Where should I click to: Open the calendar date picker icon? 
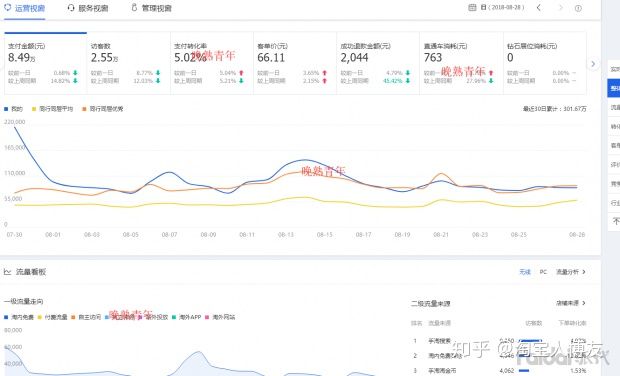tap(472, 8)
